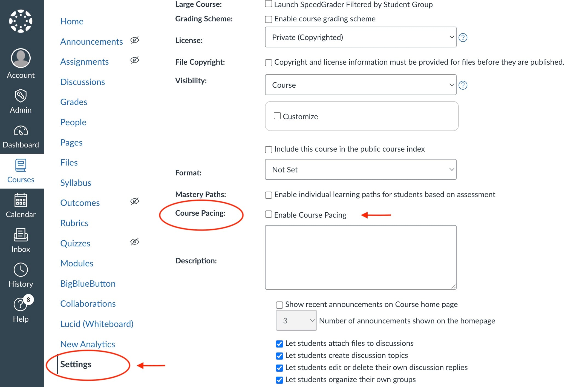This screenshot has width=588, height=387.
Task: Open the Canvas logo home icon
Action: click(x=21, y=21)
